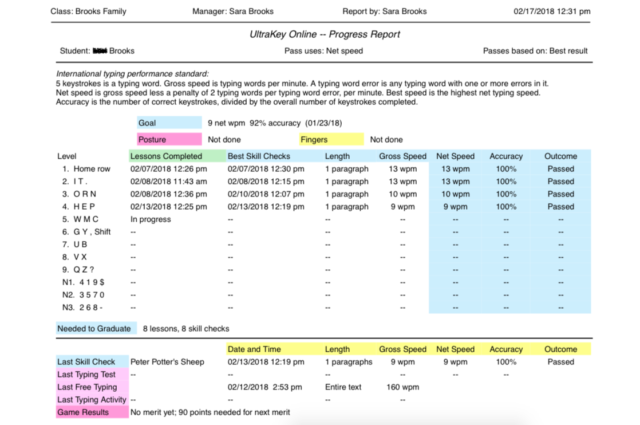Click level '2. I T .'
This screenshot has width=640, height=425.
[x=75, y=182]
